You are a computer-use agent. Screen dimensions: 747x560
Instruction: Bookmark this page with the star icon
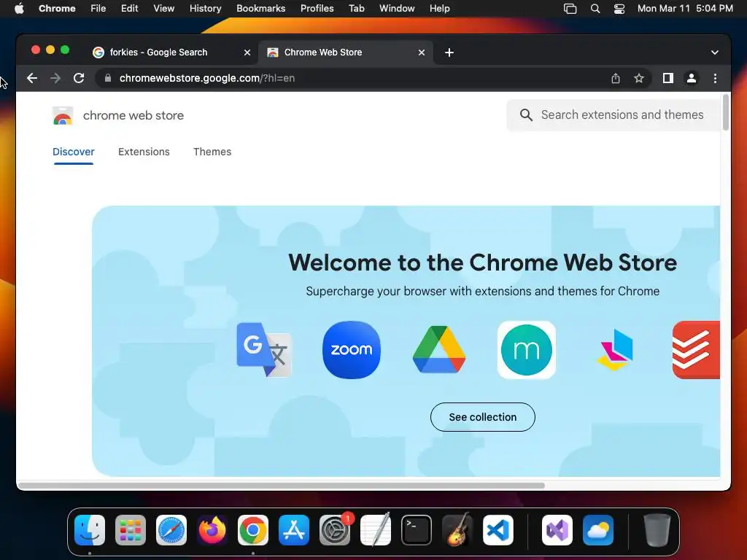point(639,78)
